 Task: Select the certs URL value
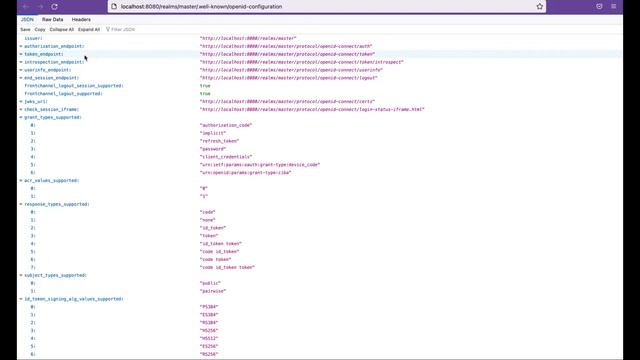(287, 101)
